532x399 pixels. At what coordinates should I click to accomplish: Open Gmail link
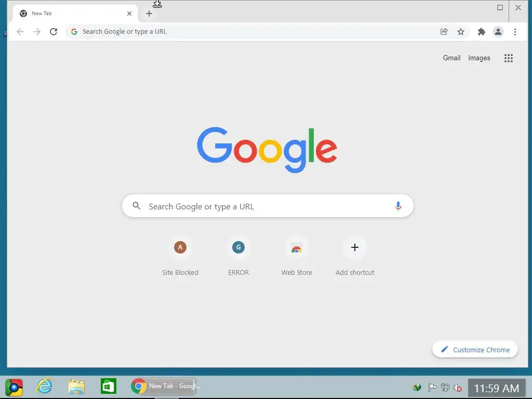coord(451,58)
